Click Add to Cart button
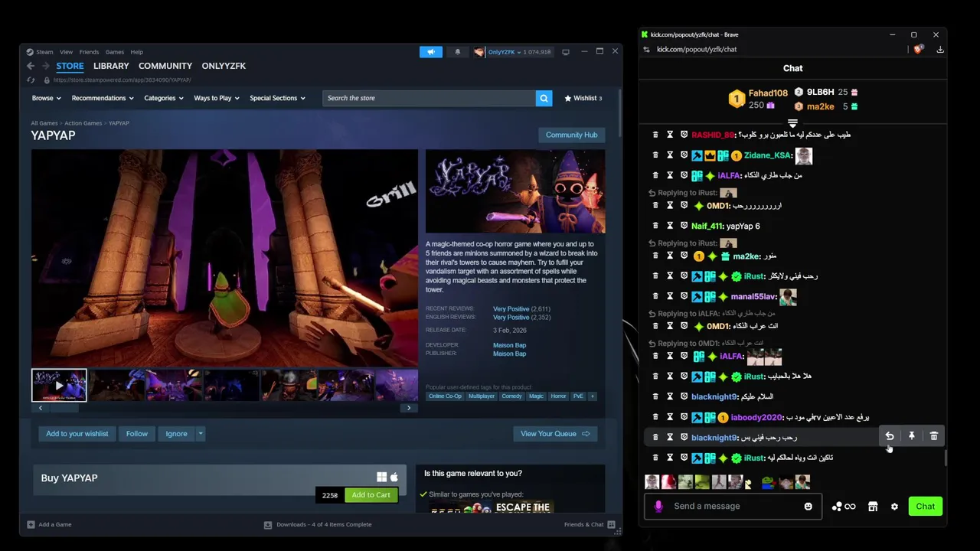 pyautogui.click(x=371, y=495)
